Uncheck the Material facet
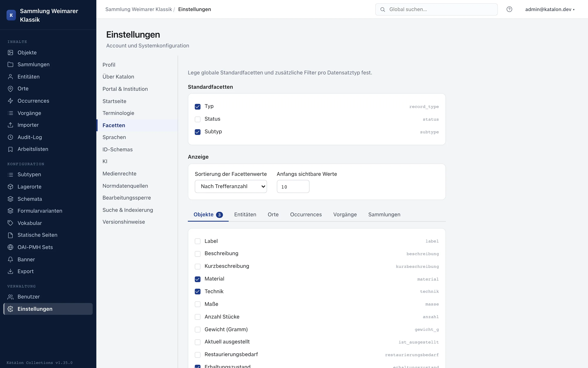The image size is (588, 368). [198, 279]
